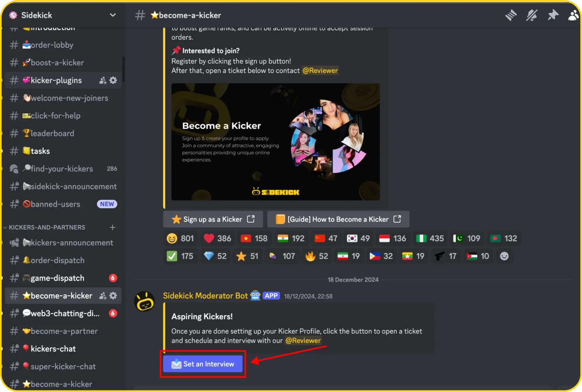
Task: Open the kickers-chat channel
Action: pos(63,349)
